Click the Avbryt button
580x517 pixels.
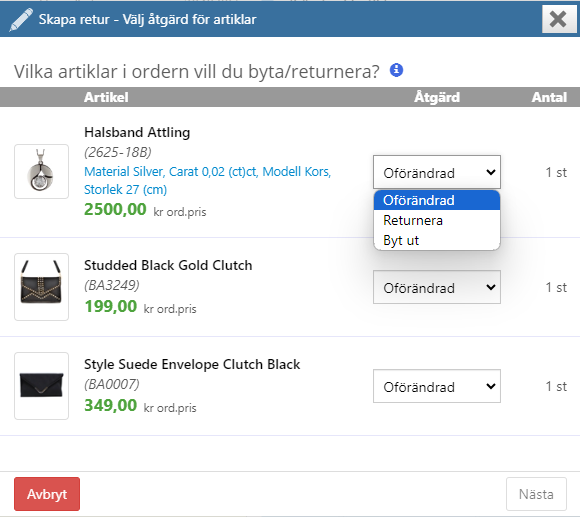click(x=47, y=494)
